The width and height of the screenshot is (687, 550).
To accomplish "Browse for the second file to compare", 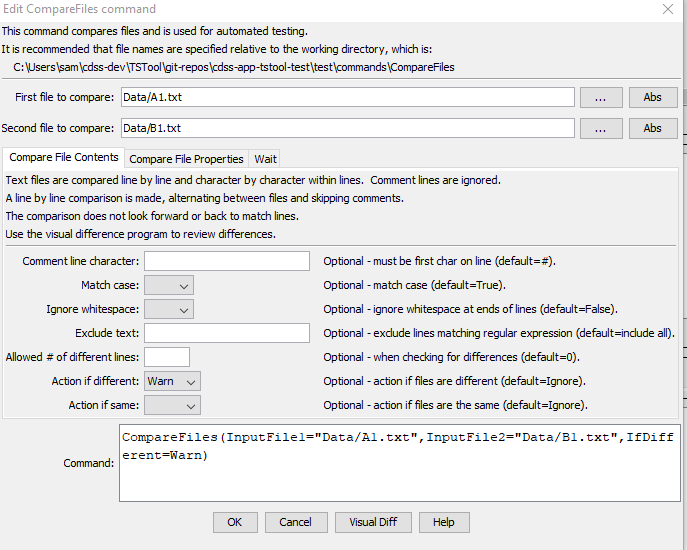I will (601, 128).
